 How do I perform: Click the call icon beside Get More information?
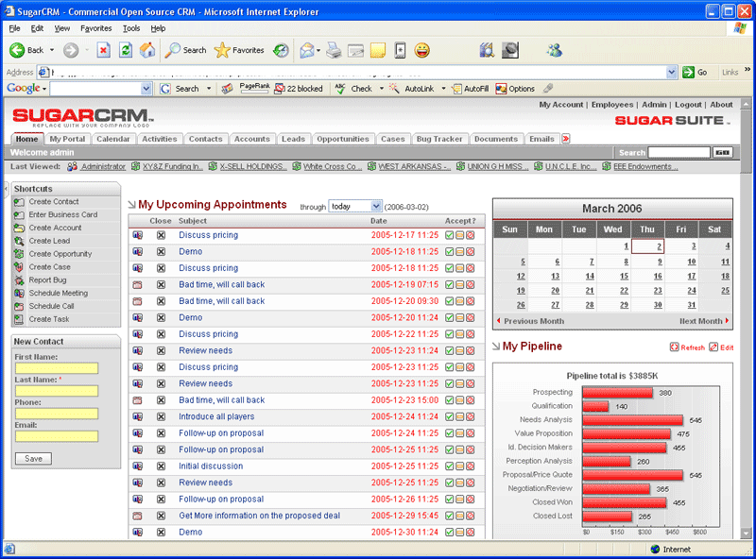pyautogui.click(x=138, y=517)
